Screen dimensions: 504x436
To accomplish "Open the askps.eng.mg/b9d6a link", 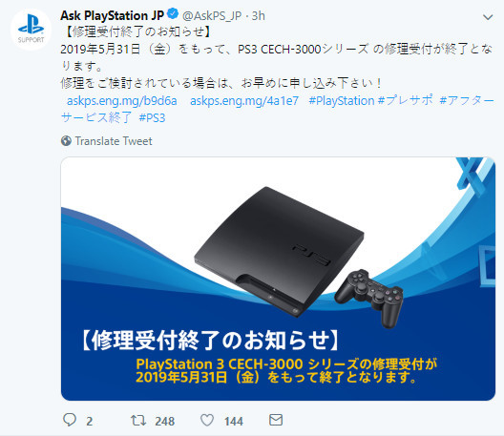I will (122, 101).
